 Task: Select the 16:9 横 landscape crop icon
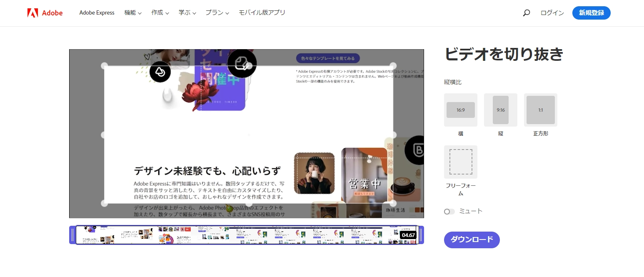coord(460,110)
